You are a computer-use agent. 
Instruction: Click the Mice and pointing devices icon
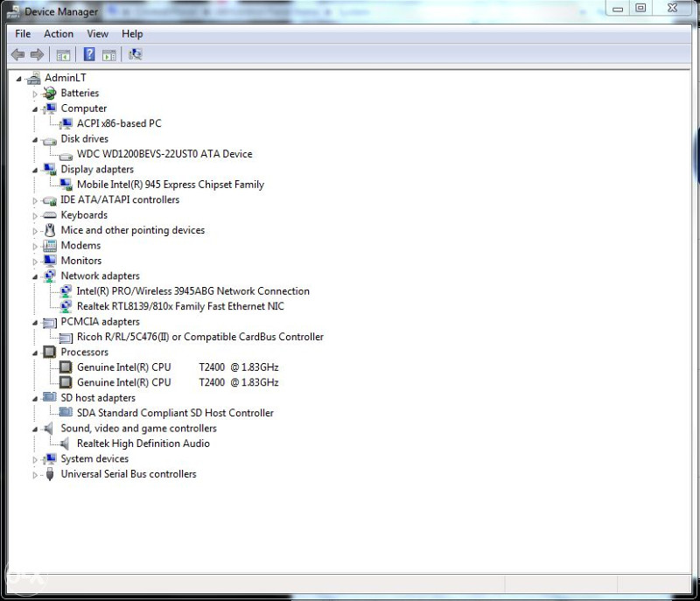[50, 230]
